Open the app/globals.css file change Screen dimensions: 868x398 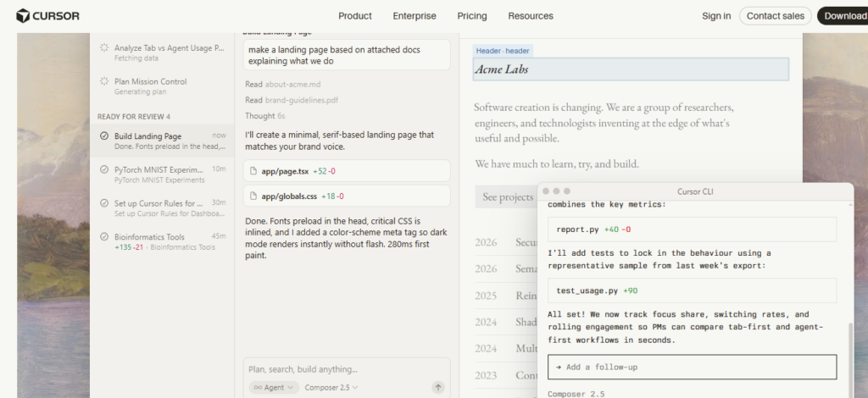click(347, 196)
